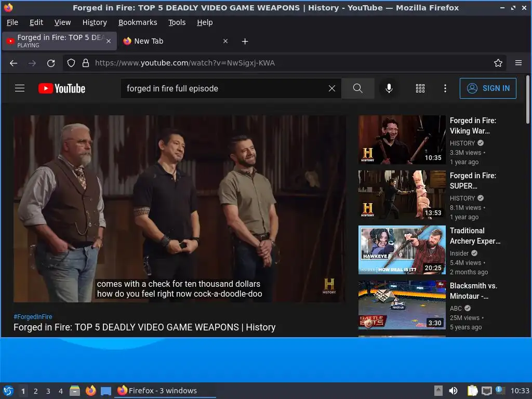Open Firefox application hamburger menu
Viewport: 532px width, 399px height.
tap(518, 63)
